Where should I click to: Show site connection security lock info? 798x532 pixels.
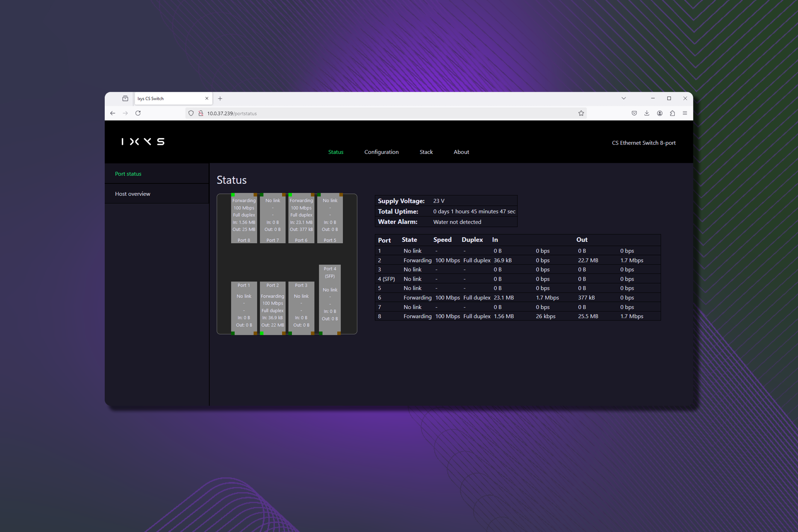[201, 113]
